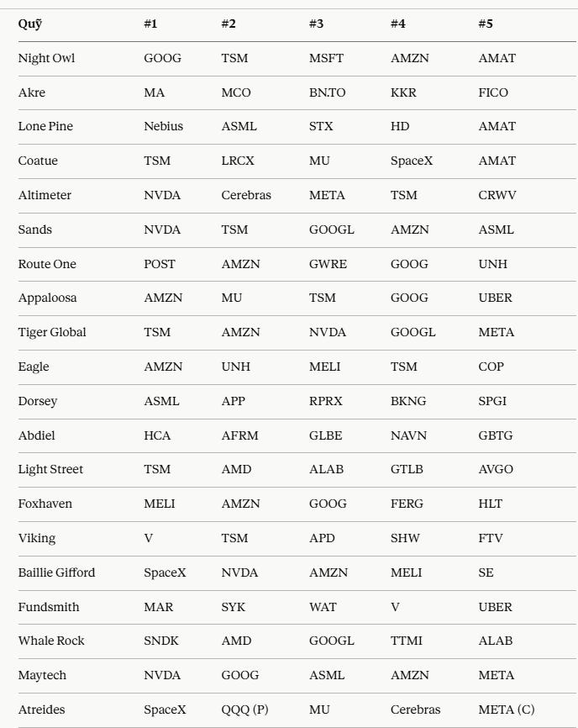This screenshot has height=728, width=578.
Task: Select SNDK in the Whale Rock row
Action: coord(161,641)
